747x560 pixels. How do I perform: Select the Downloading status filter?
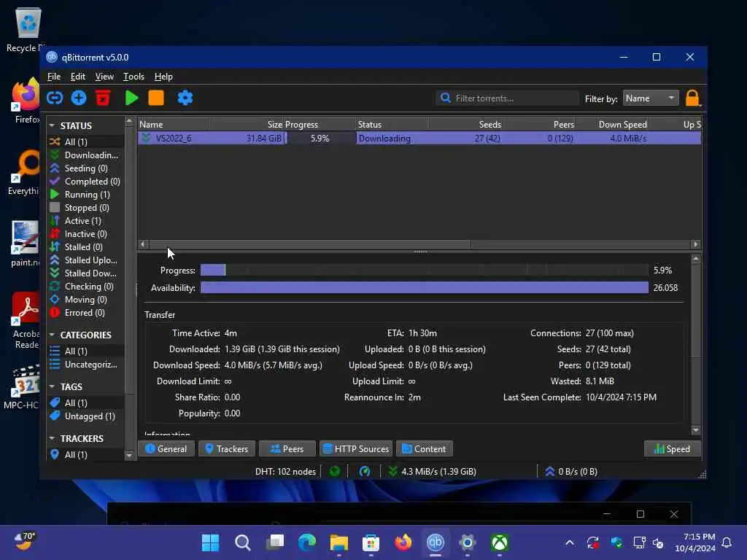(x=86, y=155)
